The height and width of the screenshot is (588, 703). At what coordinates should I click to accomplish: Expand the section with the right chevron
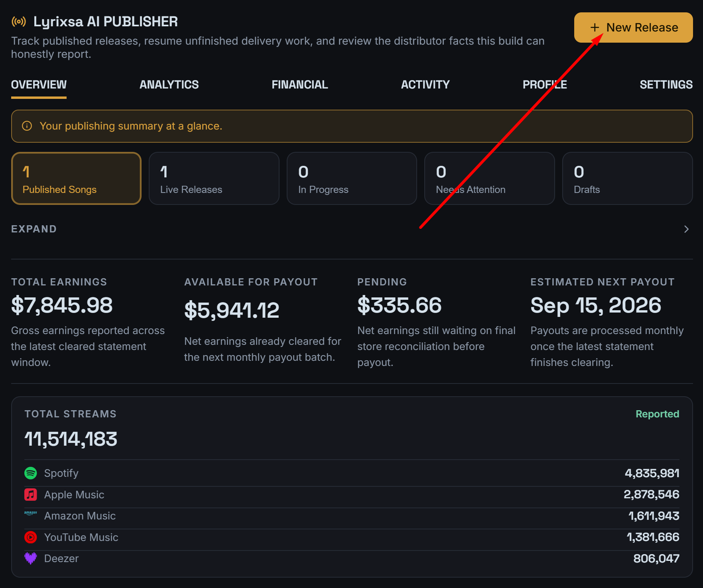coord(686,229)
